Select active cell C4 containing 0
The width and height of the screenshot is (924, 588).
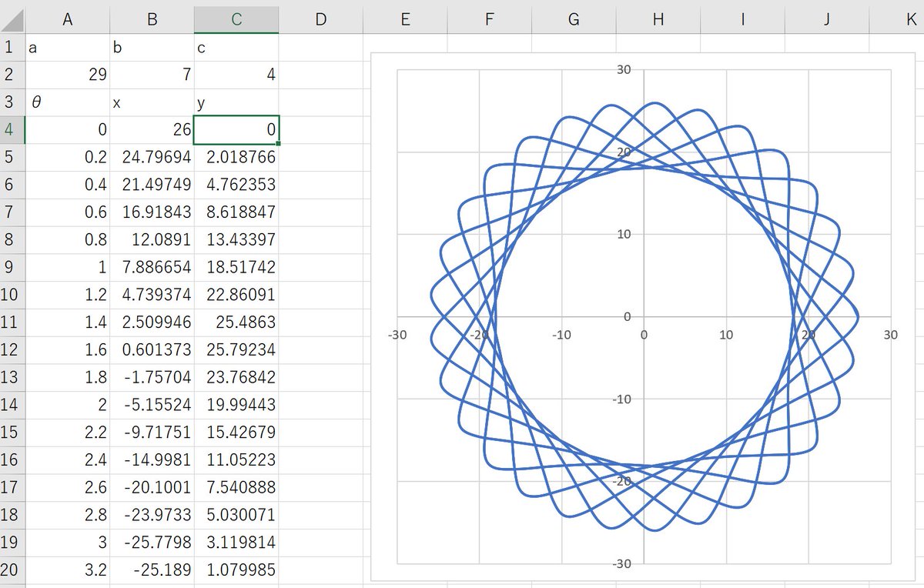(236, 130)
